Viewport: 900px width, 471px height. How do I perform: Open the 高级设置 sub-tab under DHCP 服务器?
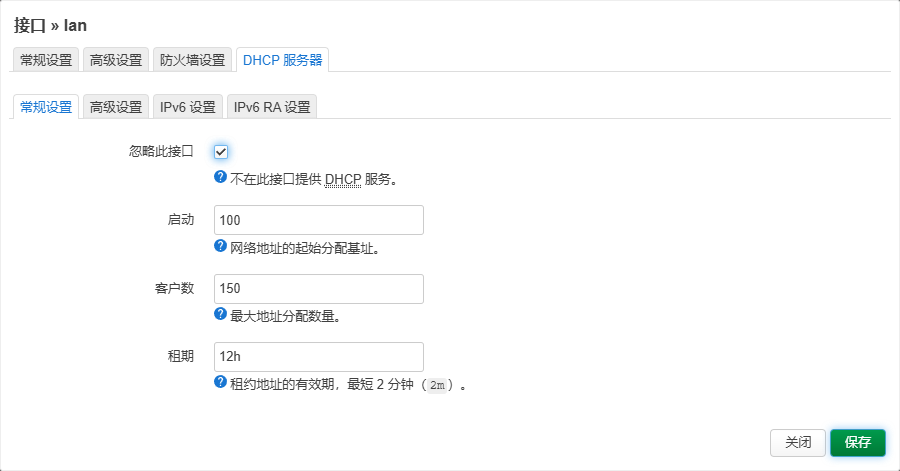pos(116,107)
